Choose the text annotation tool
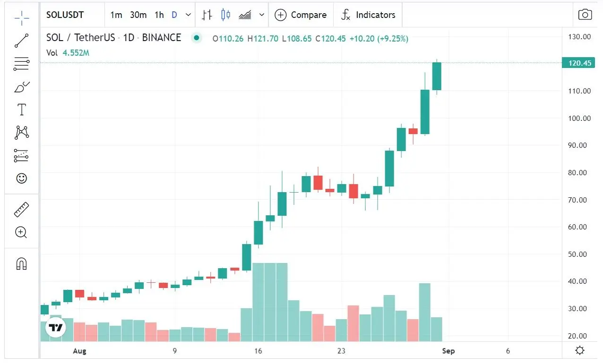This screenshot has height=364, width=603. [22, 110]
